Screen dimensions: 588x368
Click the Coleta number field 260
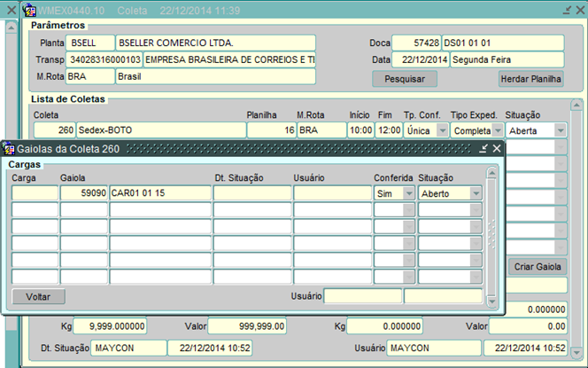[x=55, y=130]
